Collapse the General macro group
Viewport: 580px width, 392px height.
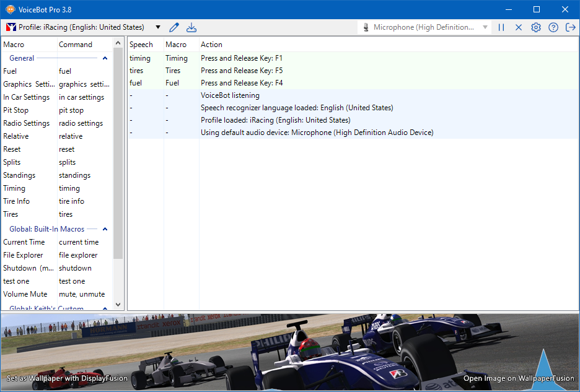105,58
